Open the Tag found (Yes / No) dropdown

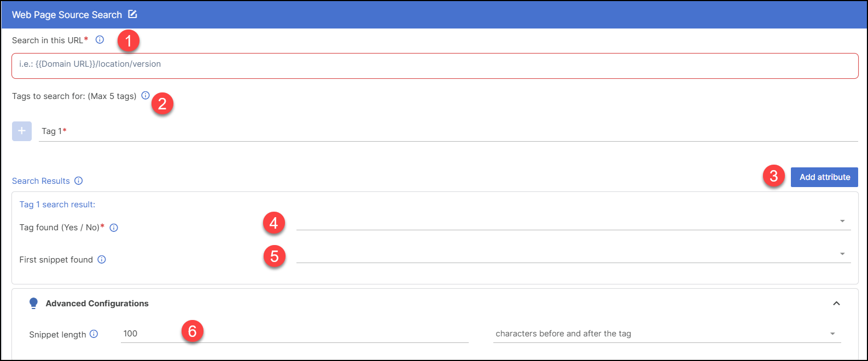tap(842, 222)
